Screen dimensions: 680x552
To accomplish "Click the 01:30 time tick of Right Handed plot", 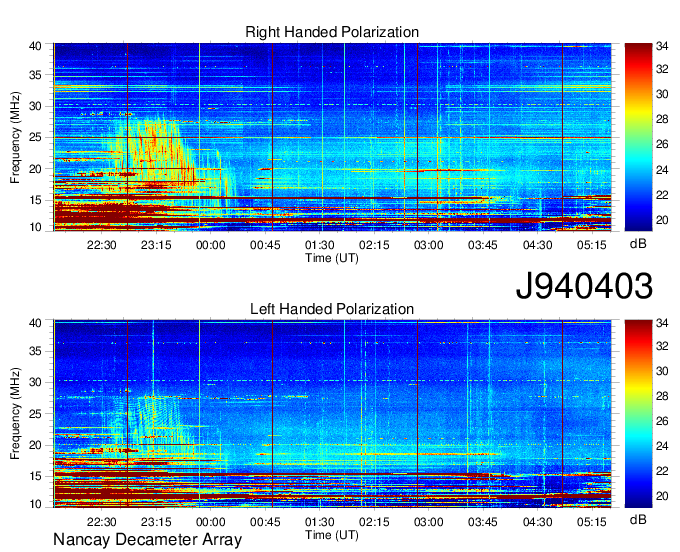I will click(320, 245).
